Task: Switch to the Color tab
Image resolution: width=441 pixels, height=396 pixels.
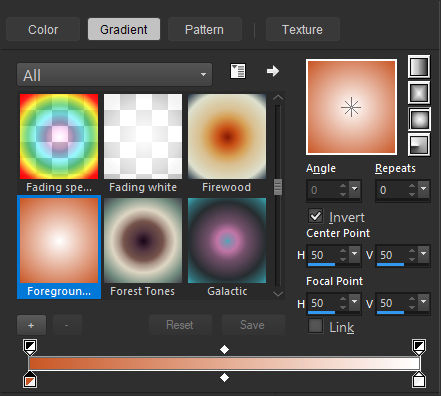Action: click(x=43, y=30)
